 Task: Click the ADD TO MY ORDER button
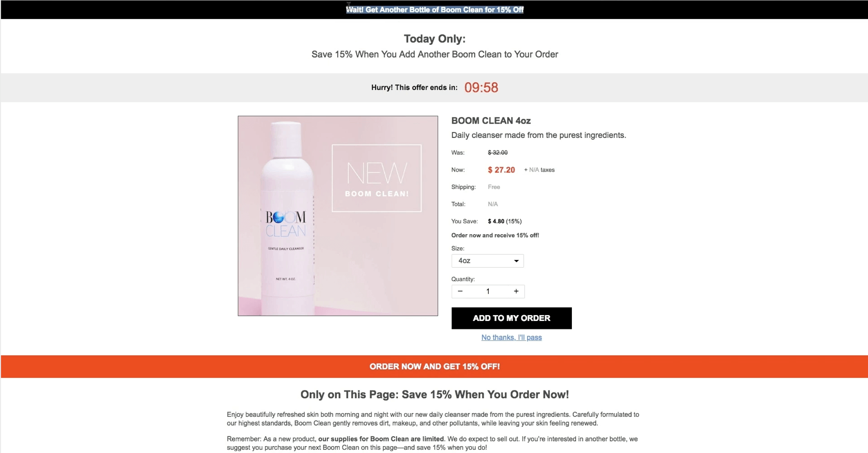511,318
